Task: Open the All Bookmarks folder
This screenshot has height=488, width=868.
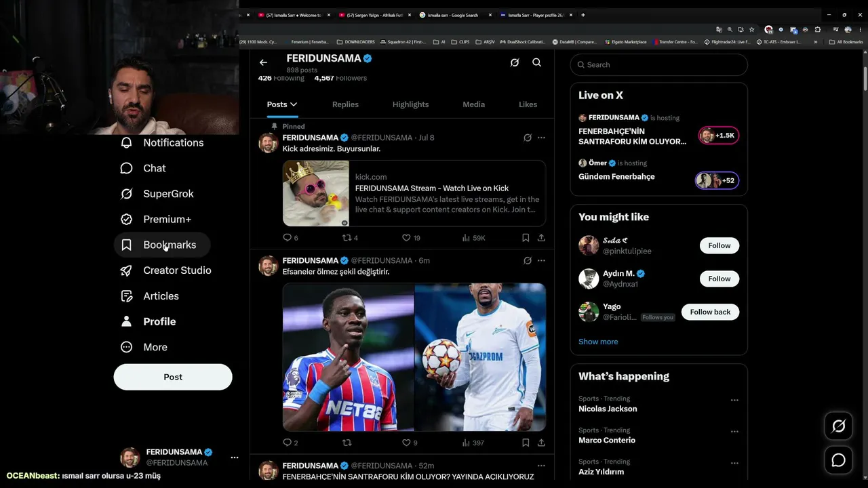Action: click(846, 42)
